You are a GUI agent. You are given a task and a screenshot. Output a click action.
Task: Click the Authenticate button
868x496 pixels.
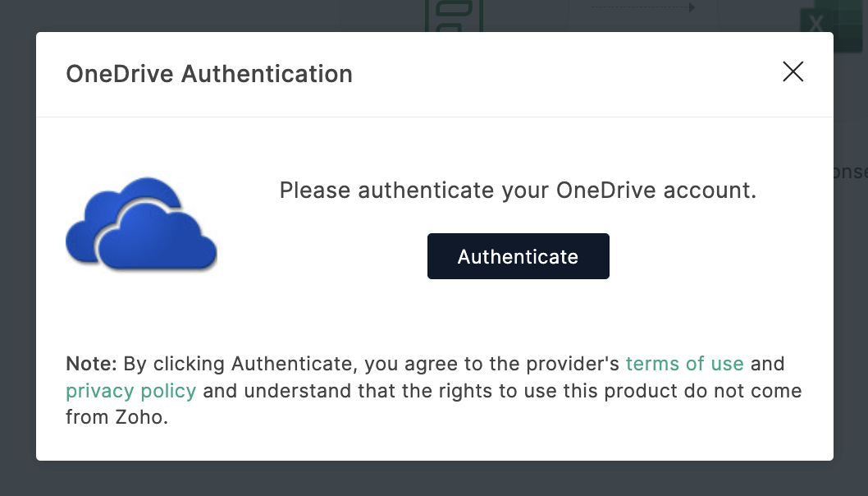click(x=519, y=256)
